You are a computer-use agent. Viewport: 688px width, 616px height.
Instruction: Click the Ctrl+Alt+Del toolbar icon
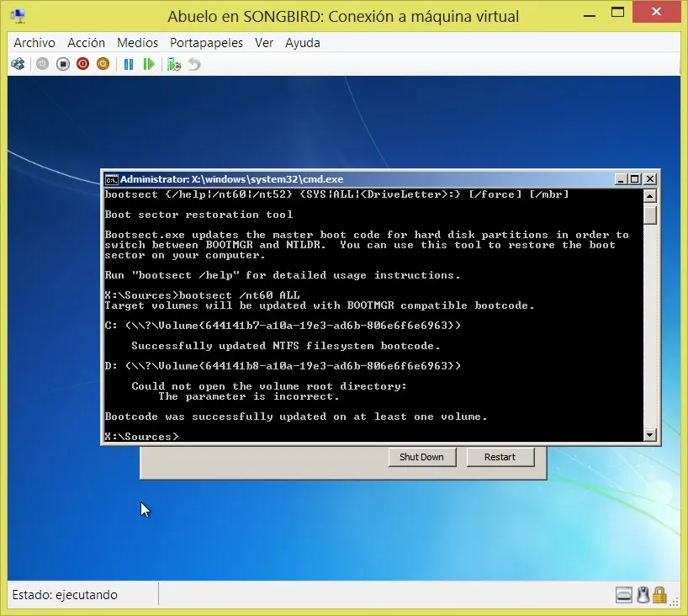[x=18, y=64]
